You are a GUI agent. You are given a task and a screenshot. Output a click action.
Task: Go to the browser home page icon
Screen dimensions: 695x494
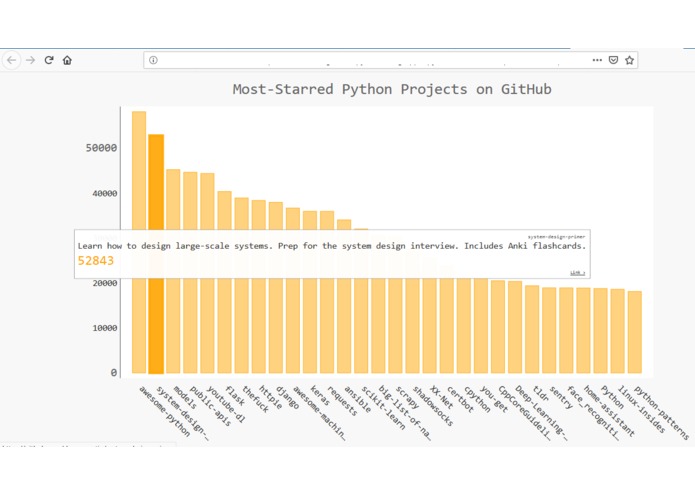(x=67, y=60)
